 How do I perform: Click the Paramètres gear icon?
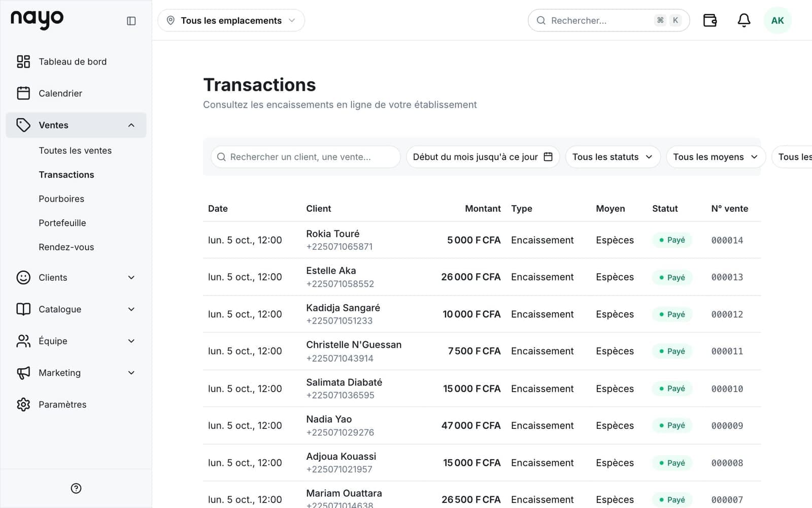(23, 404)
